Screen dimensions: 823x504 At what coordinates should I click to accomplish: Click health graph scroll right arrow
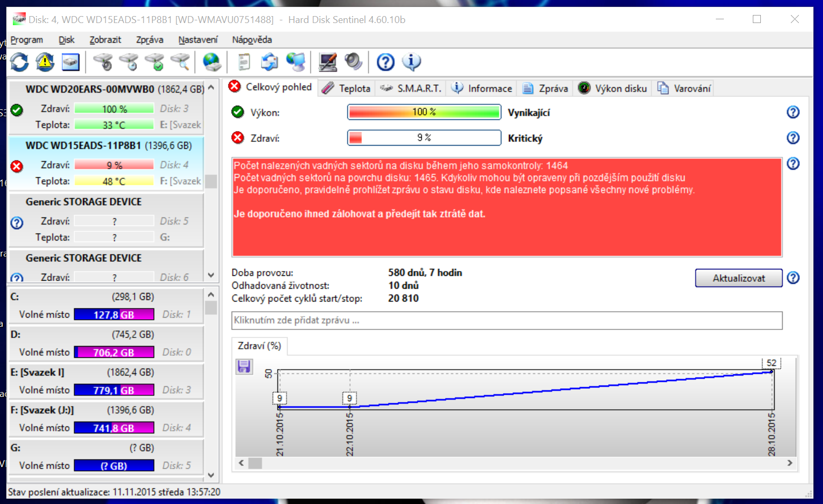(790, 463)
